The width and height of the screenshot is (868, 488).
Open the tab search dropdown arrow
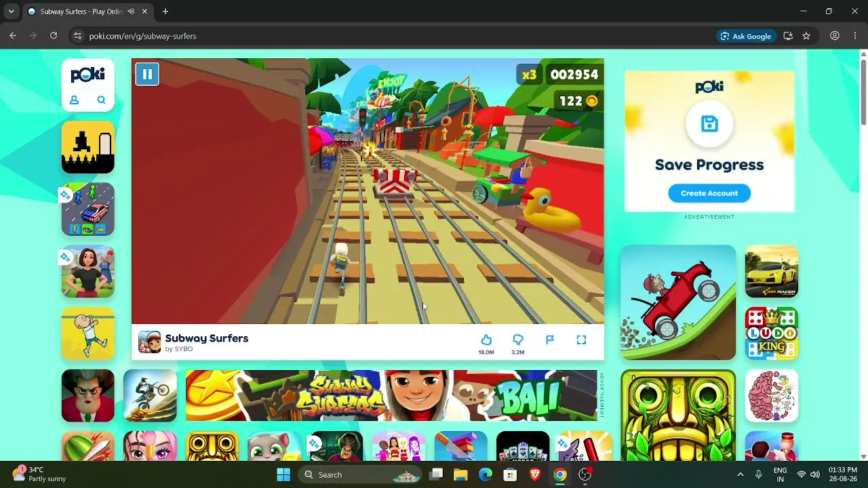point(11,12)
